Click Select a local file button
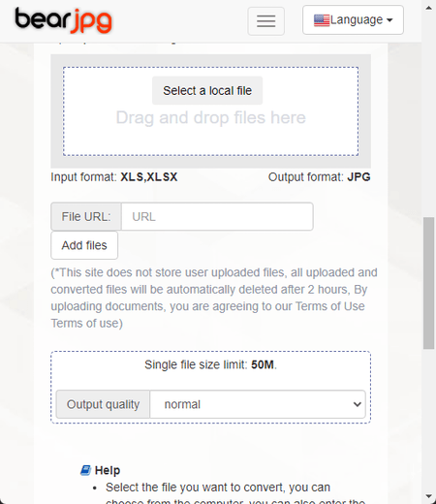 [x=207, y=90]
